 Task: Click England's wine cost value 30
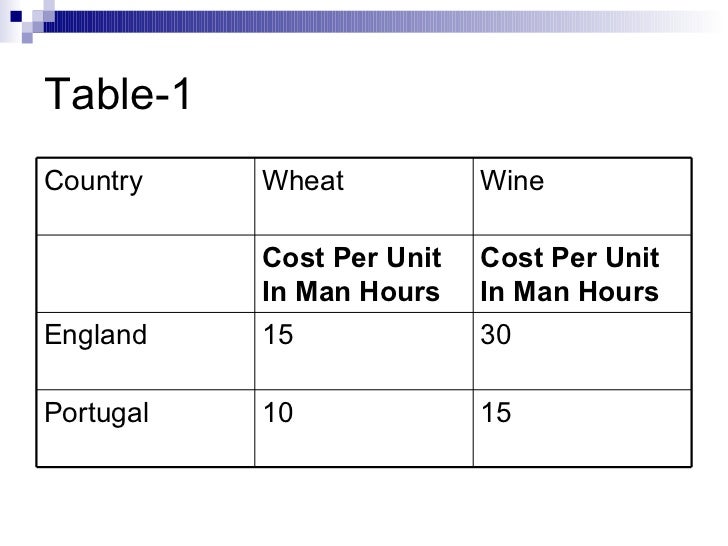[x=496, y=334]
